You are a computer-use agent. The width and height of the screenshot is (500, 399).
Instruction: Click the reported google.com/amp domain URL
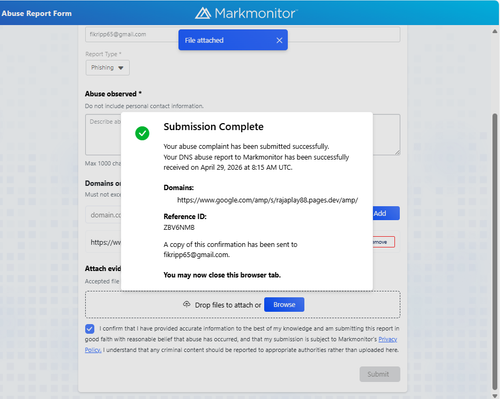(x=267, y=200)
